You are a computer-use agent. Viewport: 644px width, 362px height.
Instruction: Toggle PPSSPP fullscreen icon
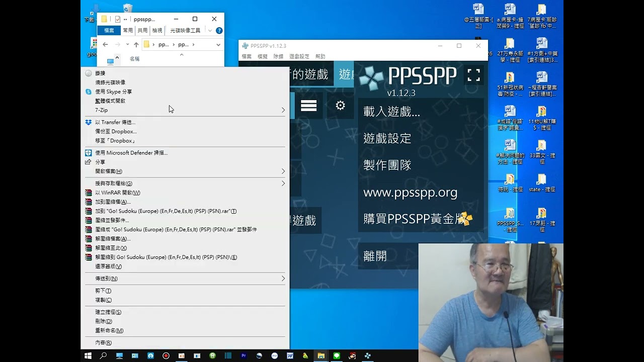[474, 75]
